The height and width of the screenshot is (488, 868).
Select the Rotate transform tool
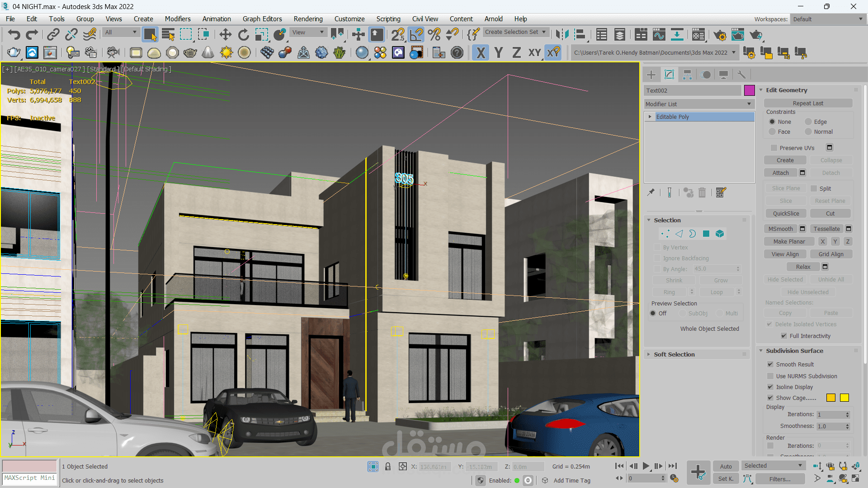pyautogui.click(x=243, y=35)
